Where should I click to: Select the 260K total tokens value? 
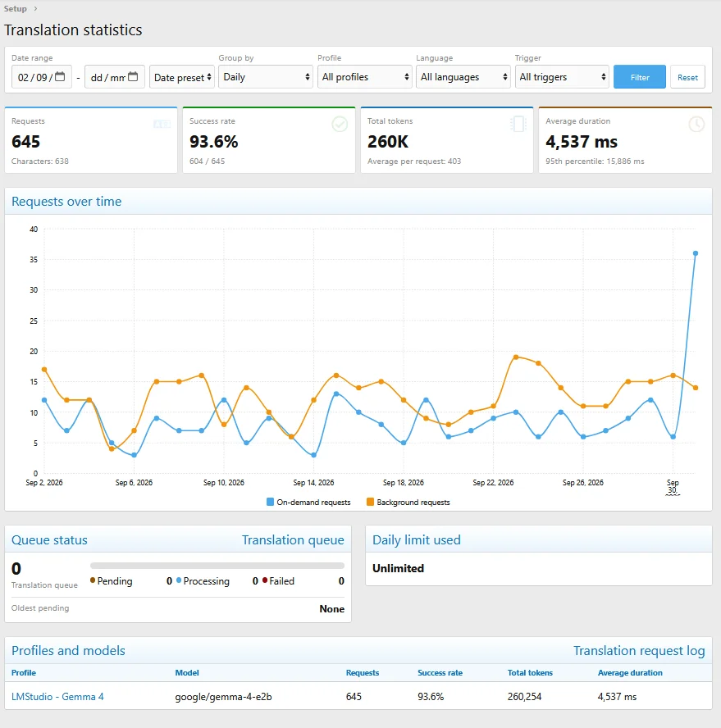click(388, 142)
